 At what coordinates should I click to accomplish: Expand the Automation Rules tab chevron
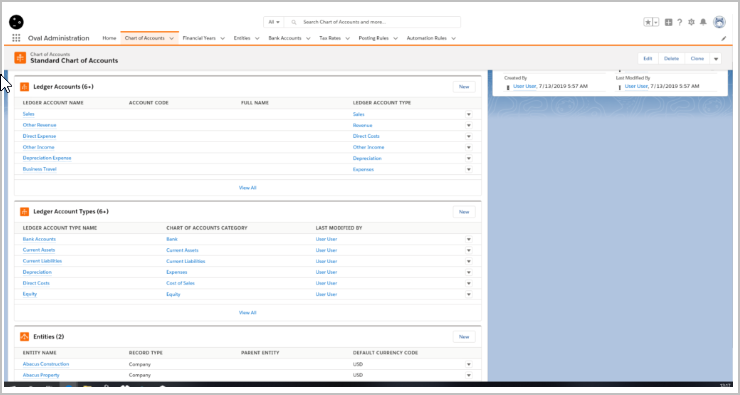[454, 38]
